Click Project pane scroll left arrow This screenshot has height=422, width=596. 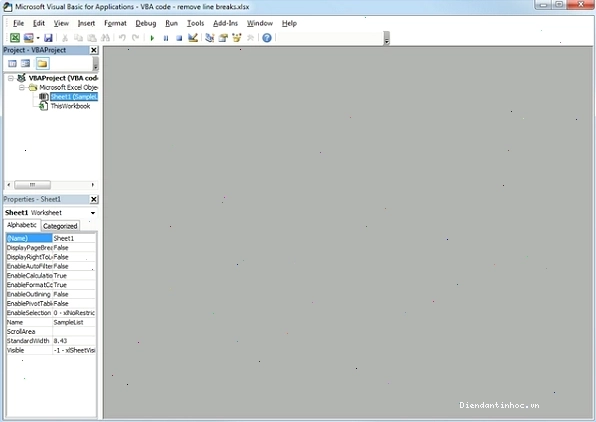[9, 185]
